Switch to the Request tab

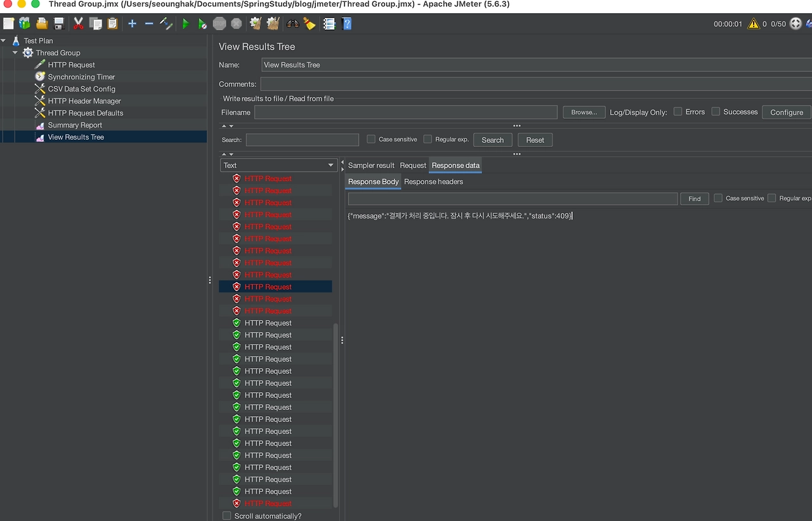tap(413, 165)
